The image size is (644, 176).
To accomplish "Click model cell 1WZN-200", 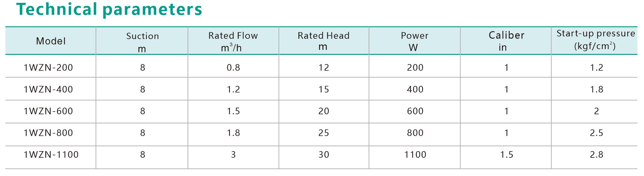I will 48,67.
